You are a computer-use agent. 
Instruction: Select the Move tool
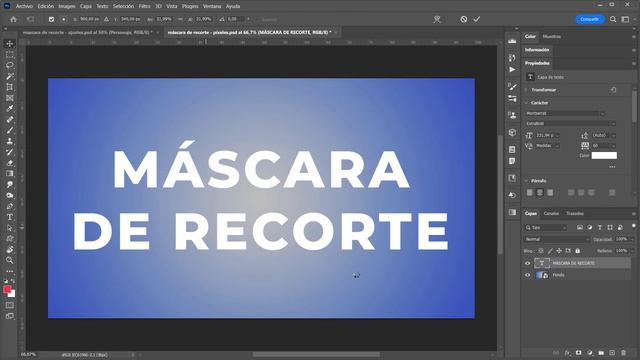10,44
